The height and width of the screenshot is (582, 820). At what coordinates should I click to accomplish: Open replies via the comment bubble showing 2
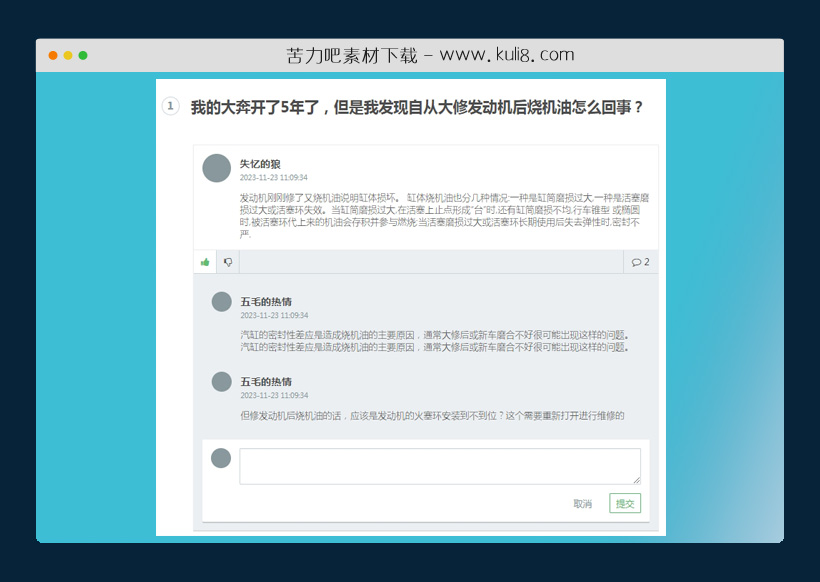[640, 261]
